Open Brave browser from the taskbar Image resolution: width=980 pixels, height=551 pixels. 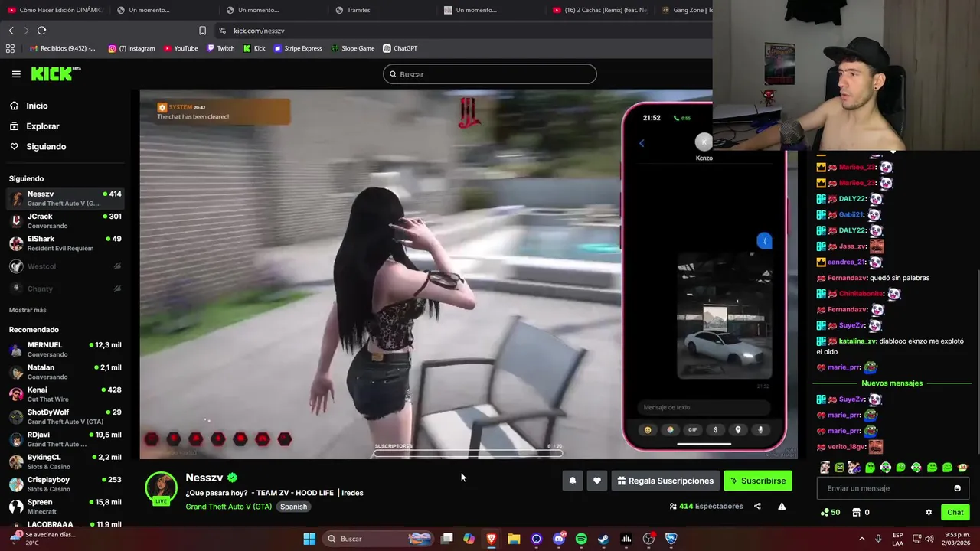(x=492, y=539)
